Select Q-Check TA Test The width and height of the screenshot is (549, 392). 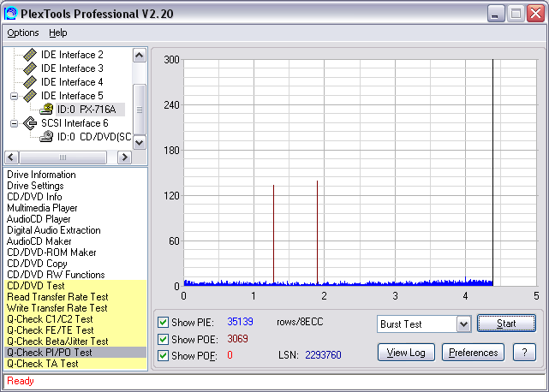[x=75, y=364]
